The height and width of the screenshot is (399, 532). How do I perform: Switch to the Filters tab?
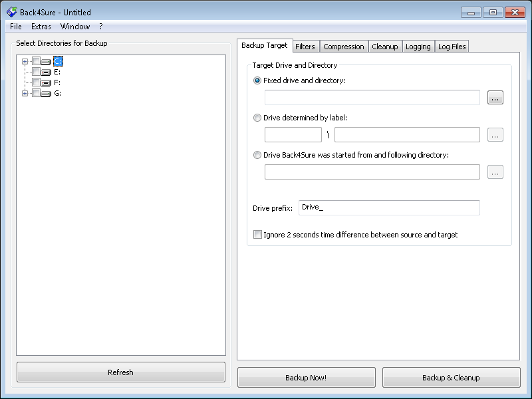(305, 47)
